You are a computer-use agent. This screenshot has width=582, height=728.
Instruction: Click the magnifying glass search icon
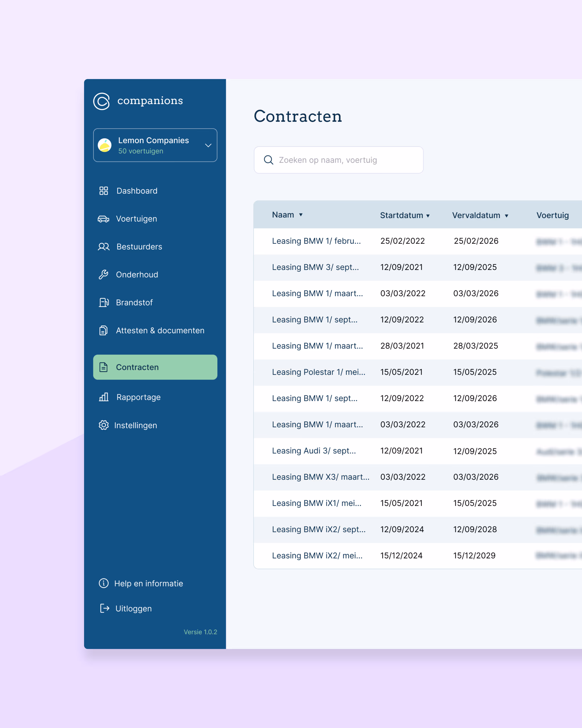[x=268, y=160]
